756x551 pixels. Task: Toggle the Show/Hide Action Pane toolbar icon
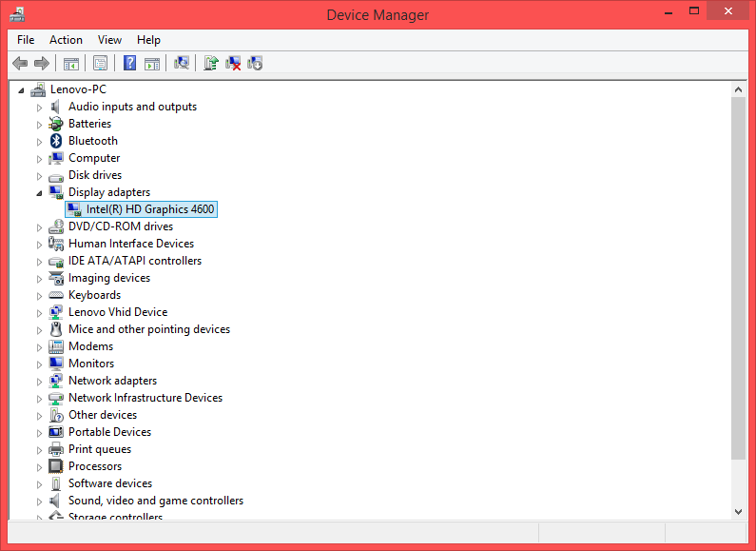152,63
